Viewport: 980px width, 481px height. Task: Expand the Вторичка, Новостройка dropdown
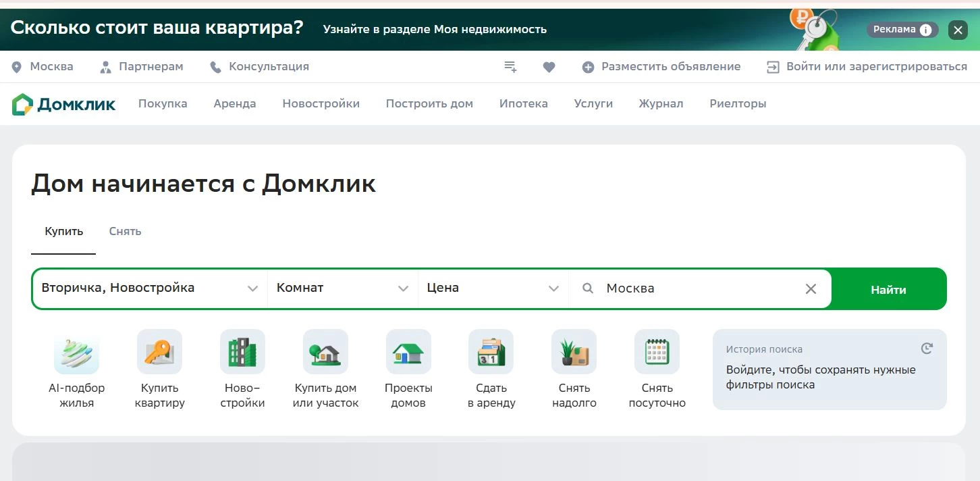(253, 288)
